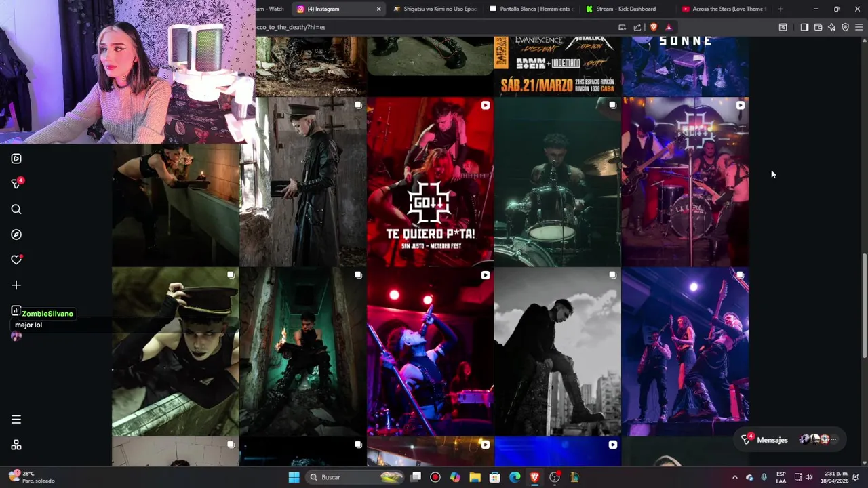Open the Explore compass icon
The width and height of the screenshot is (868, 488).
(16, 235)
